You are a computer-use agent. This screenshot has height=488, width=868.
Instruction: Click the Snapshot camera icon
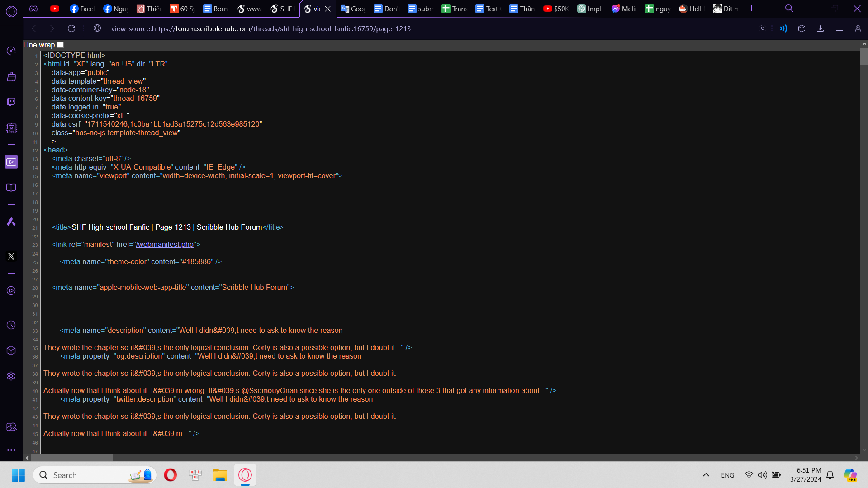[x=763, y=28]
